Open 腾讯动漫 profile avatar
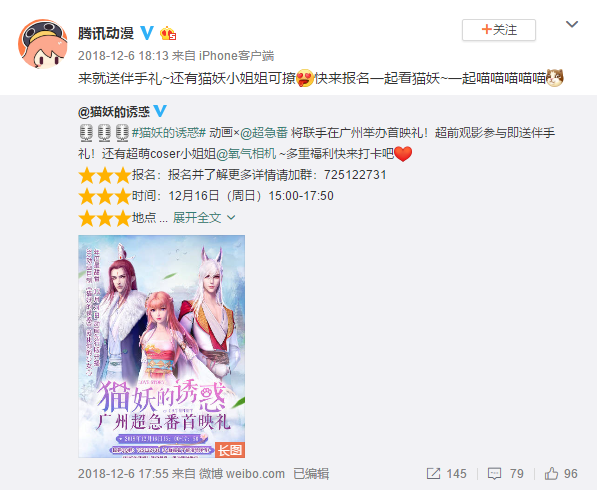Image resolution: width=597 pixels, height=490 pixels. [x=43, y=44]
